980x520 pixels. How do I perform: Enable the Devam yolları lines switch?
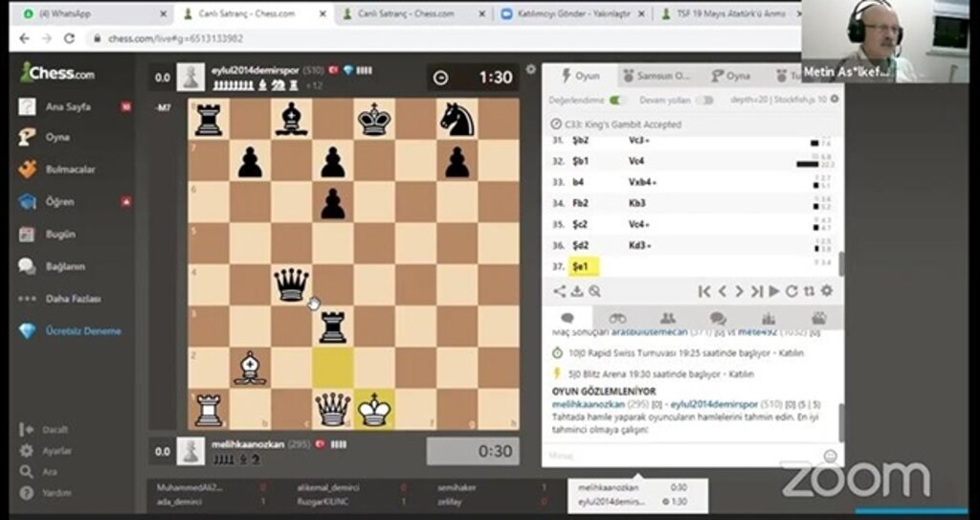tap(705, 100)
